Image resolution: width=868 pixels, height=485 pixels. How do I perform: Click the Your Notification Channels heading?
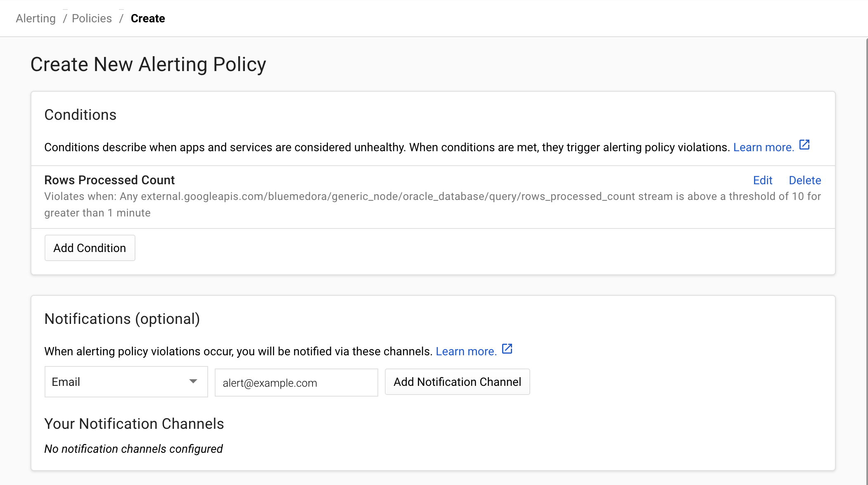134,424
